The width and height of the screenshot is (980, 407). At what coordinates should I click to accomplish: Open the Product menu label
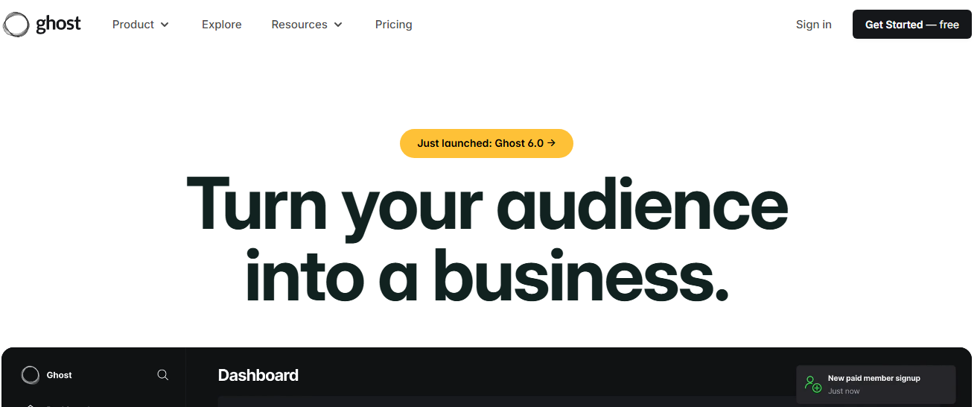tap(133, 25)
